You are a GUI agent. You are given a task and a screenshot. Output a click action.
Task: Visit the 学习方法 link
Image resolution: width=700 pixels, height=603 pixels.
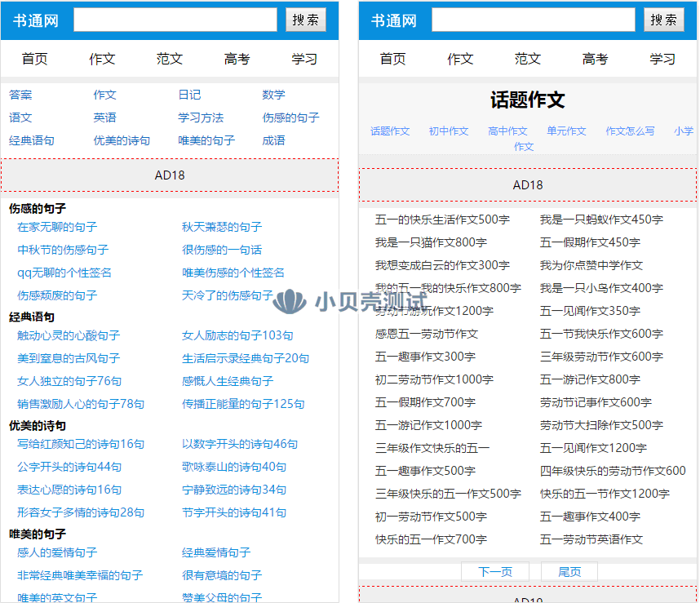pyautogui.click(x=201, y=117)
